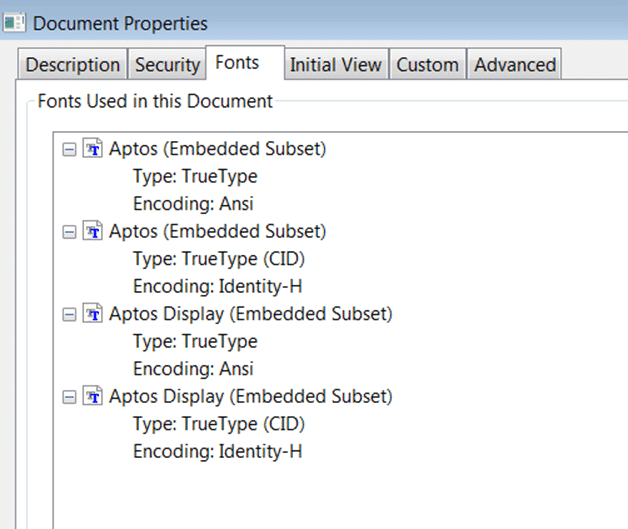This screenshot has width=628, height=529.
Task: Select the Aptos (Embedded Subset) row with Ansi encoding
Action: pos(217,149)
